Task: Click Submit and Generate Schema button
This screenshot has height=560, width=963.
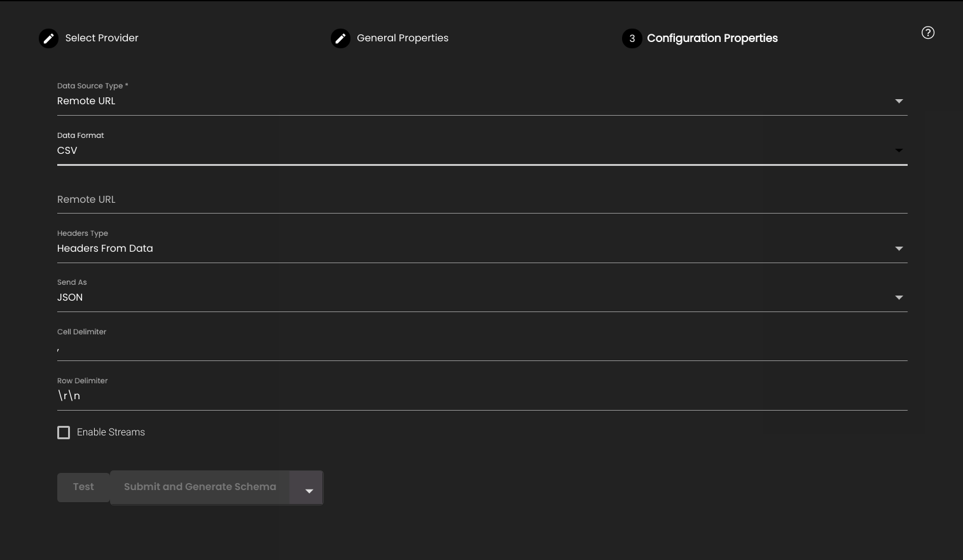Action: (x=200, y=487)
